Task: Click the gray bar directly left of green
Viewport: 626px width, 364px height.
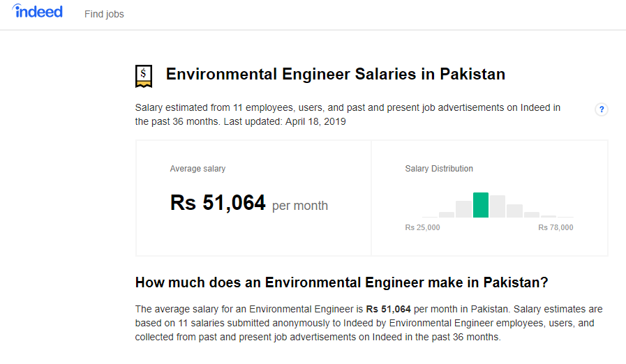Action: [463, 209]
